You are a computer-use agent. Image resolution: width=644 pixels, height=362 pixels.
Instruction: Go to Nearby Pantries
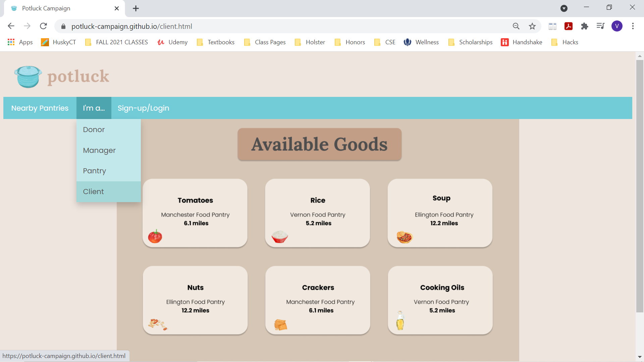coord(40,108)
